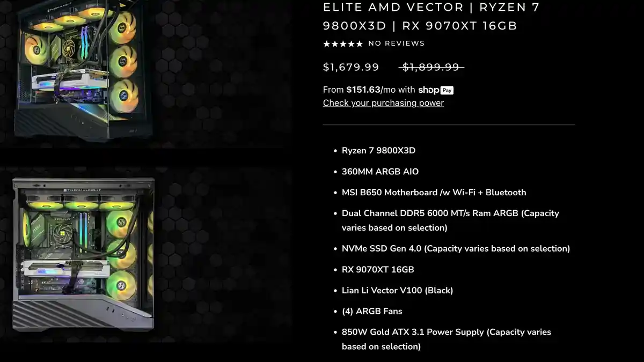Click the crossed-out $1,899.99 original price
Screen dimensions: 644x362
tap(431, 67)
